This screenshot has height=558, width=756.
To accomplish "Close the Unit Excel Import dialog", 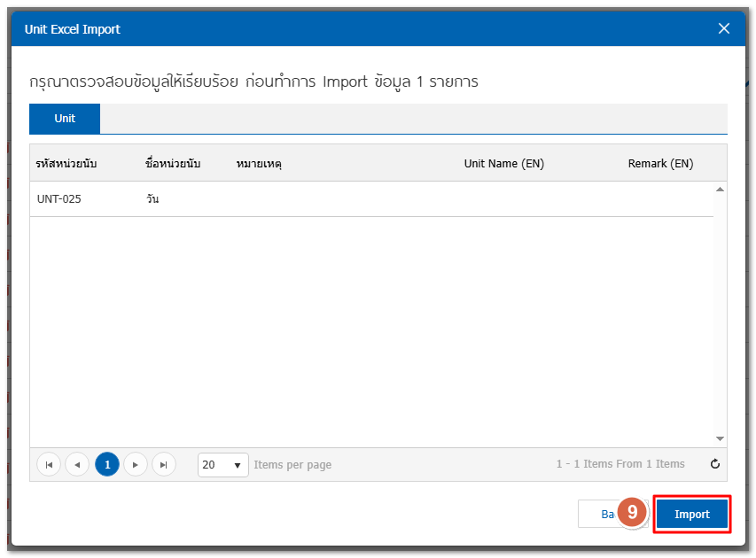I will [x=723, y=28].
